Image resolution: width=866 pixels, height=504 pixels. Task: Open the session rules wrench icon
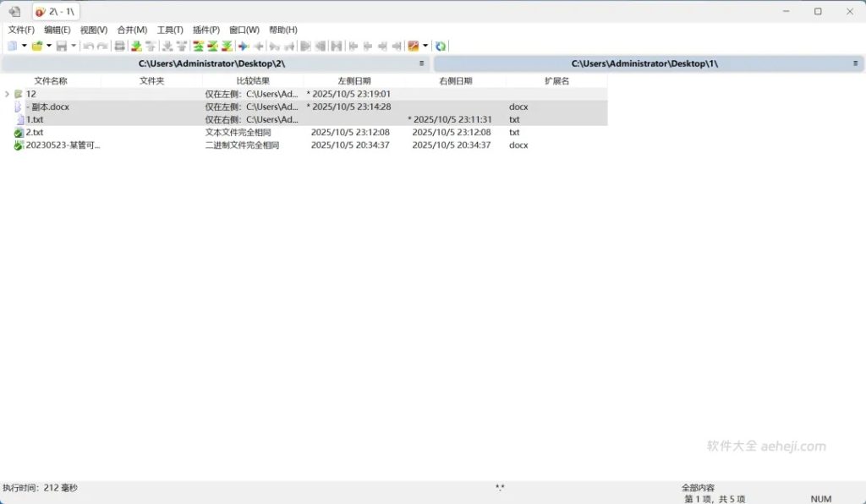coord(414,46)
